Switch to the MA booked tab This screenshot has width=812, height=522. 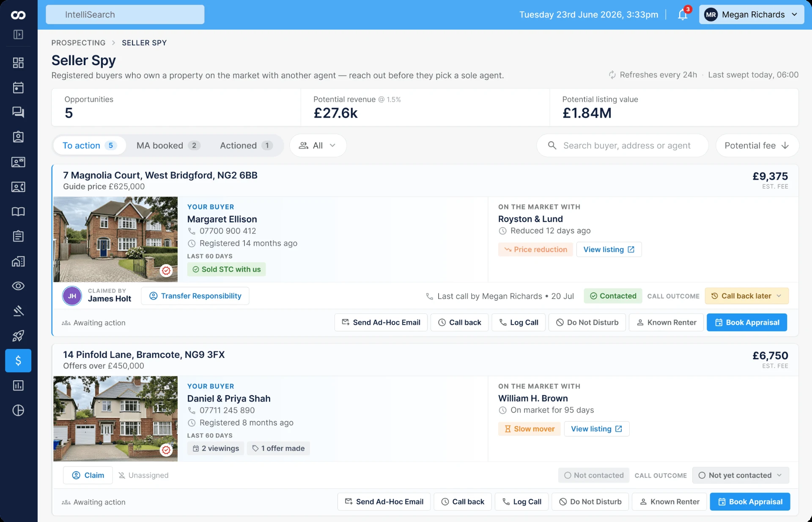(x=168, y=146)
